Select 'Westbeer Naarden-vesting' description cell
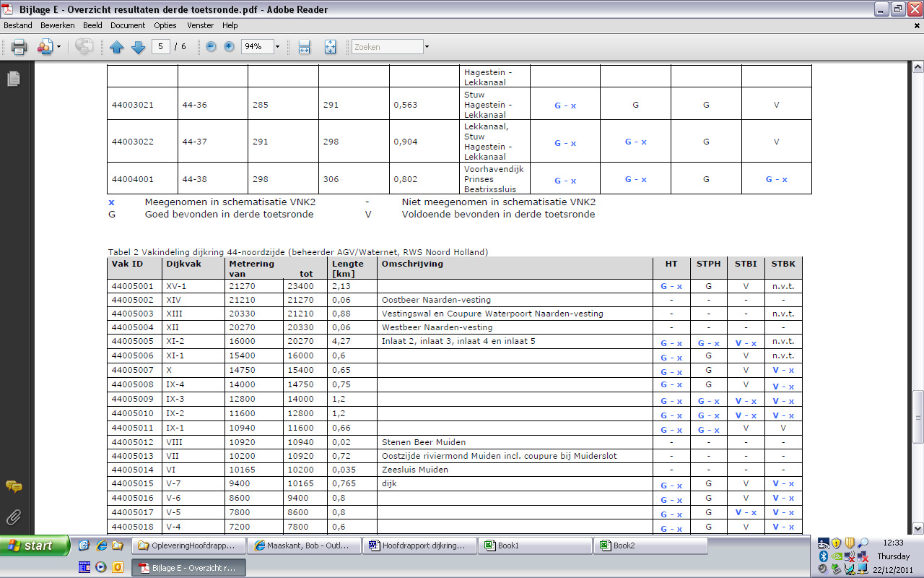The width and height of the screenshot is (924, 578). [515, 328]
